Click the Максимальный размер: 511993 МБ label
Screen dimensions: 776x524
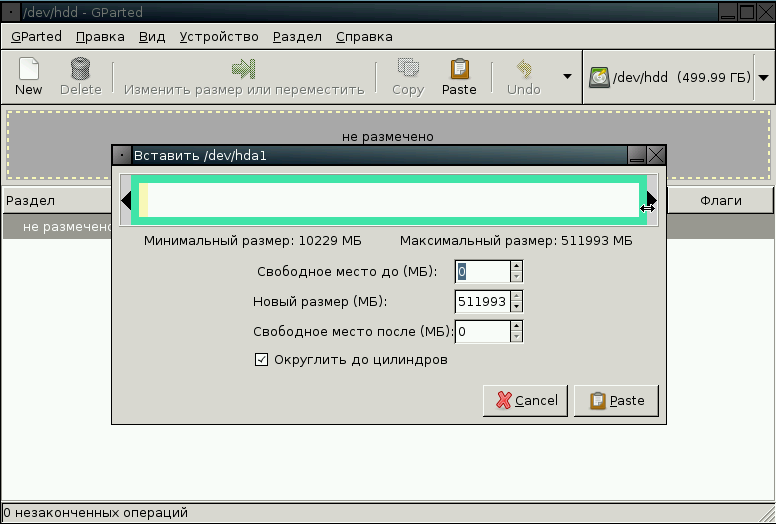click(516, 241)
